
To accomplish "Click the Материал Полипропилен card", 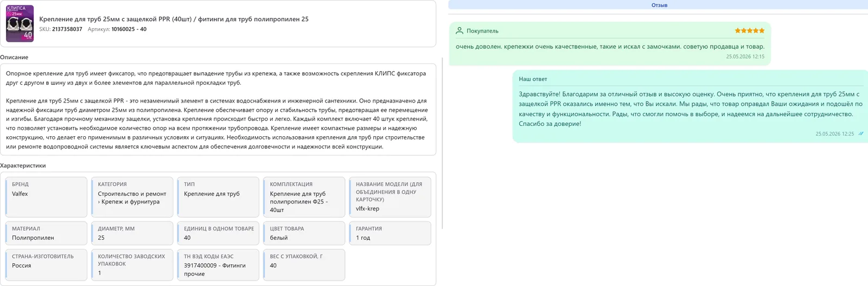I will tap(46, 233).
